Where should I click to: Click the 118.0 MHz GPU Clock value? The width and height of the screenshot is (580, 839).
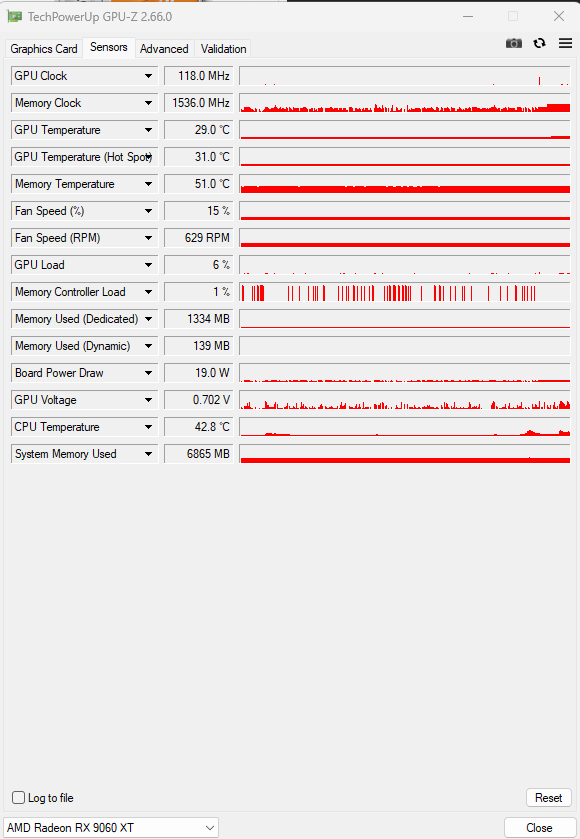[x=199, y=76]
